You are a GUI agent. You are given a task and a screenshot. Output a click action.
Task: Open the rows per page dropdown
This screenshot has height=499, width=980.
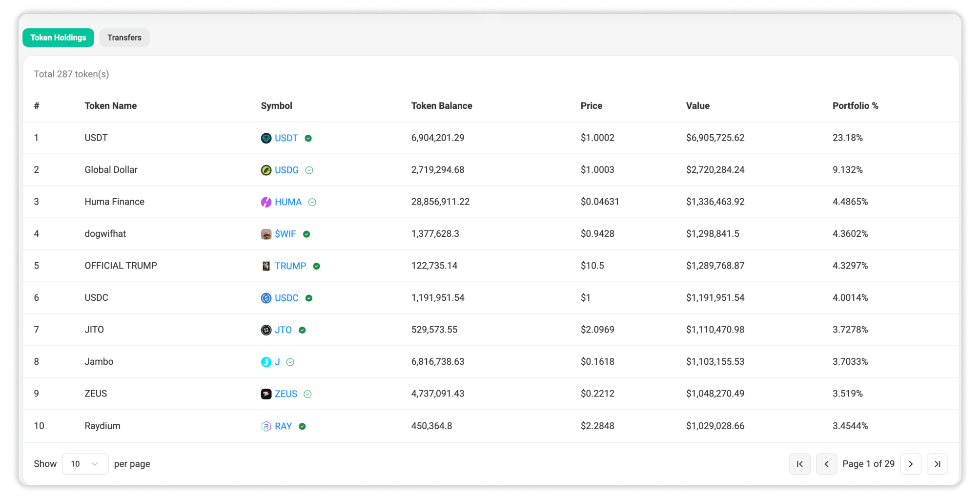[85, 464]
